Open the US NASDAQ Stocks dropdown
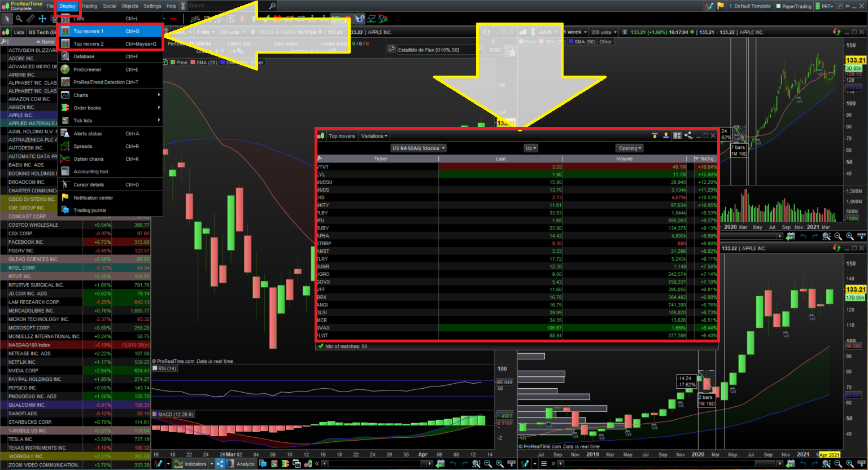The width and height of the screenshot is (868, 470). tap(418, 148)
